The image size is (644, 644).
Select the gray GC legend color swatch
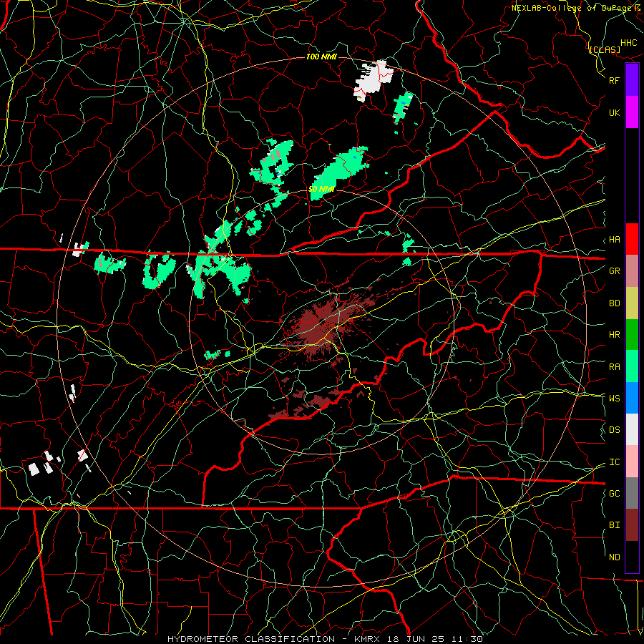pos(632,493)
